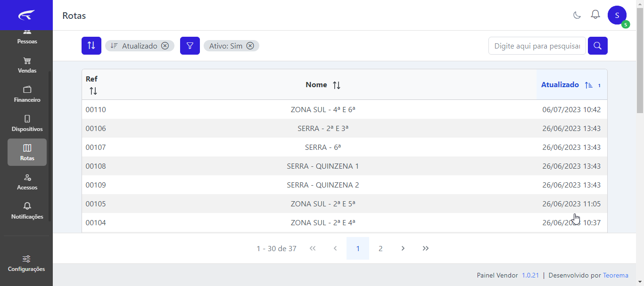Image resolution: width=644 pixels, height=286 pixels.
Task: Click the date 26/06/2023 11:05
Action: point(571,204)
